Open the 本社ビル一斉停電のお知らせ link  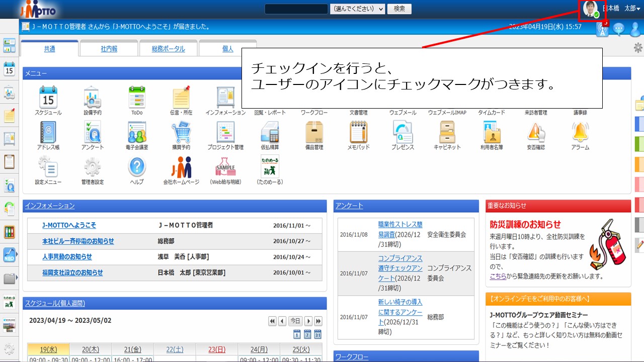click(78, 241)
